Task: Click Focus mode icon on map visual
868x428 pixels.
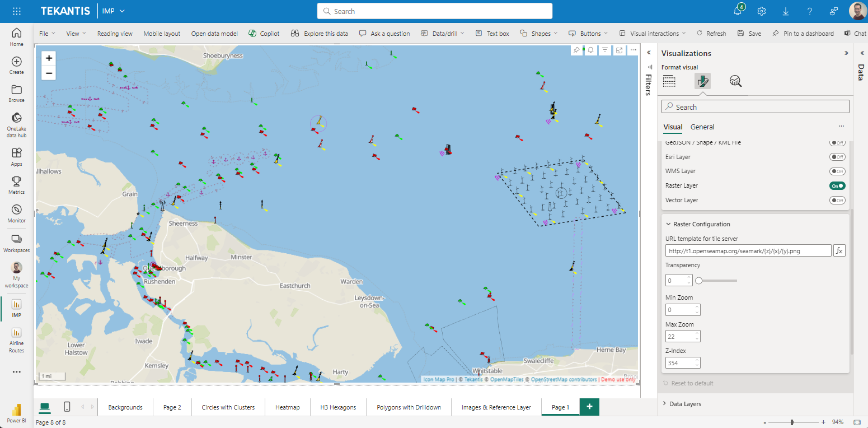Action: [x=620, y=50]
